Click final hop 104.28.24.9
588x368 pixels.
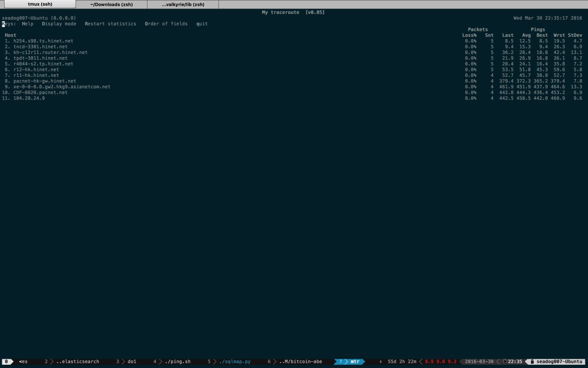pyautogui.click(x=29, y=98)
